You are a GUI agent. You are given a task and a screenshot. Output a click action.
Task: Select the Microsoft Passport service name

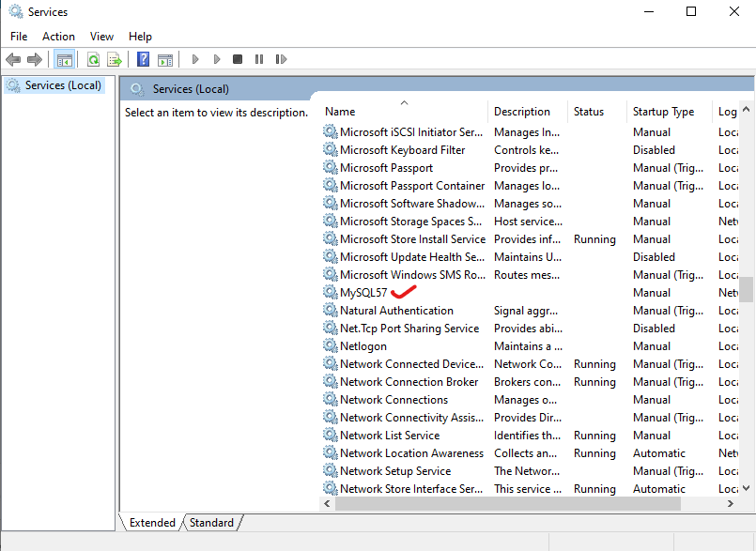click(386, 168)
